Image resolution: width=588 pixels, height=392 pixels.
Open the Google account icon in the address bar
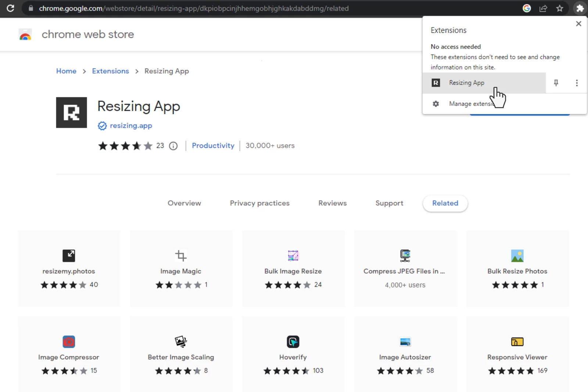click(527, 8)
